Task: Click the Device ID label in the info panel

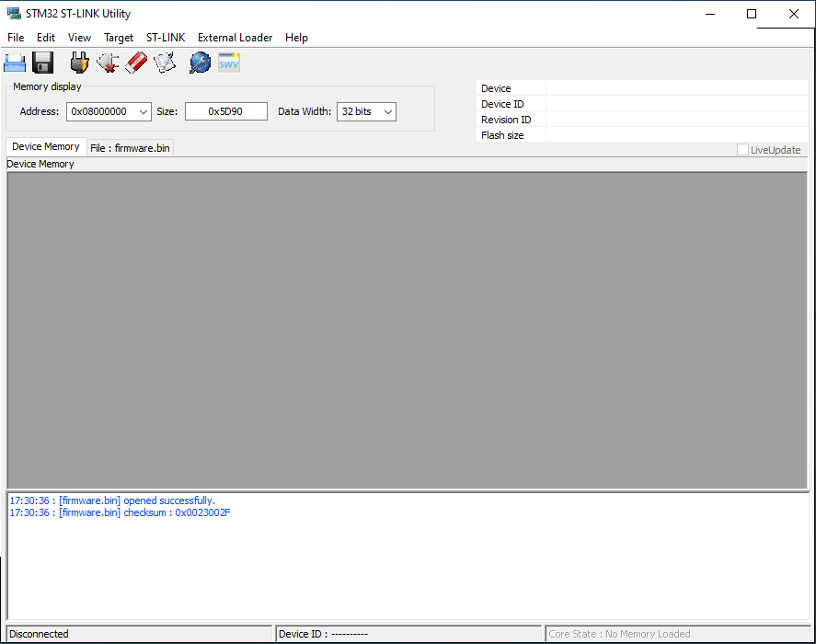Action: coord(502,104)
